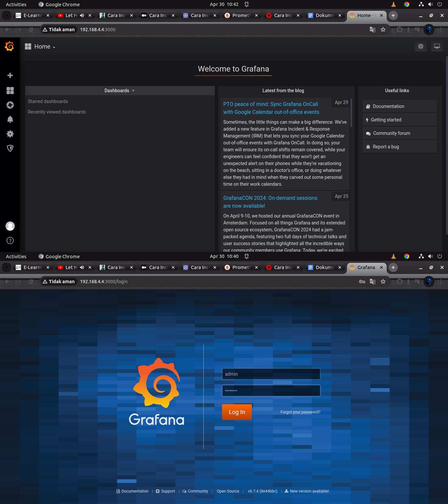The image size is (448, 504).
Task: Open dashboard settings gear at top right of Home
Action: pyautogui.click(x=421, y=46)
